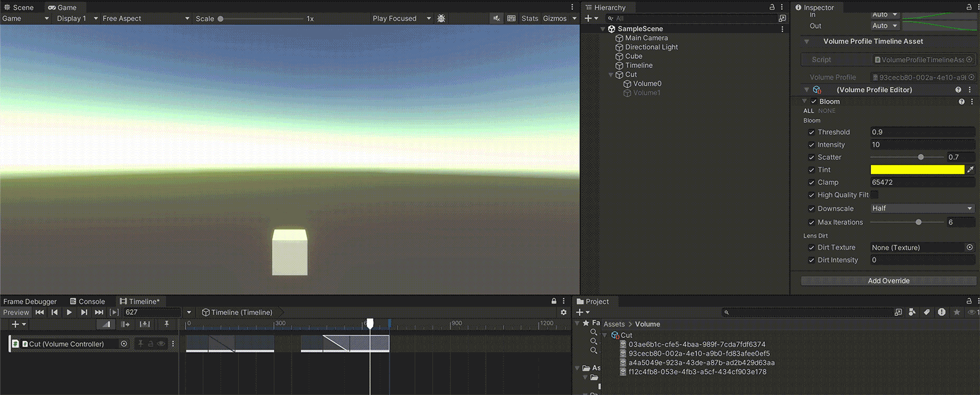
Task: Toggle the Game view bug debug icon
Action: [441, 18]
